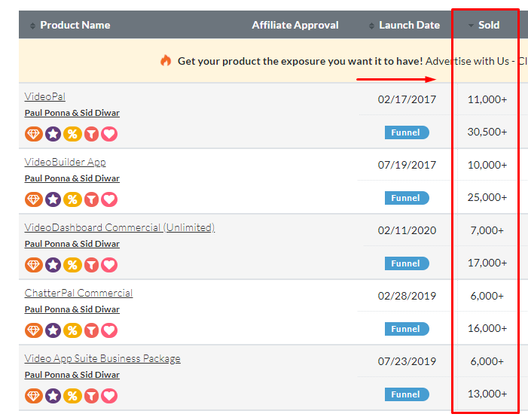
Task: Click the Funnel badge for ChatterPal Commercial
Action: (407, 329)
